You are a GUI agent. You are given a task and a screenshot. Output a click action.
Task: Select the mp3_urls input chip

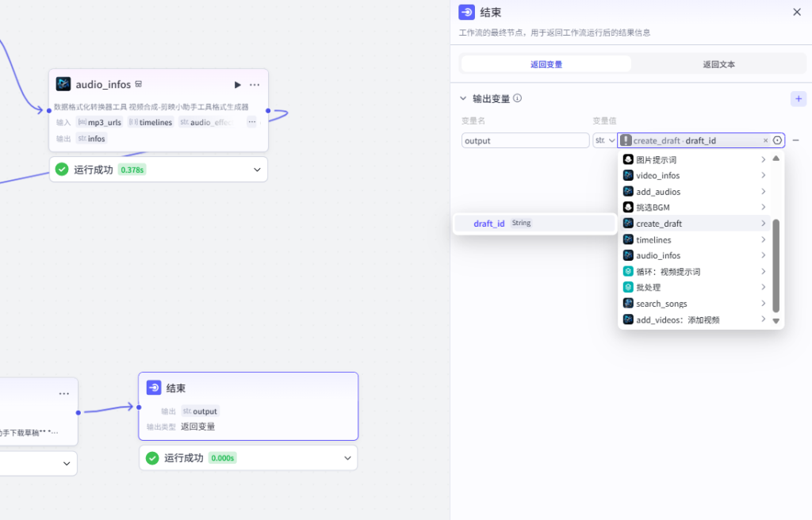coord(99,122)
